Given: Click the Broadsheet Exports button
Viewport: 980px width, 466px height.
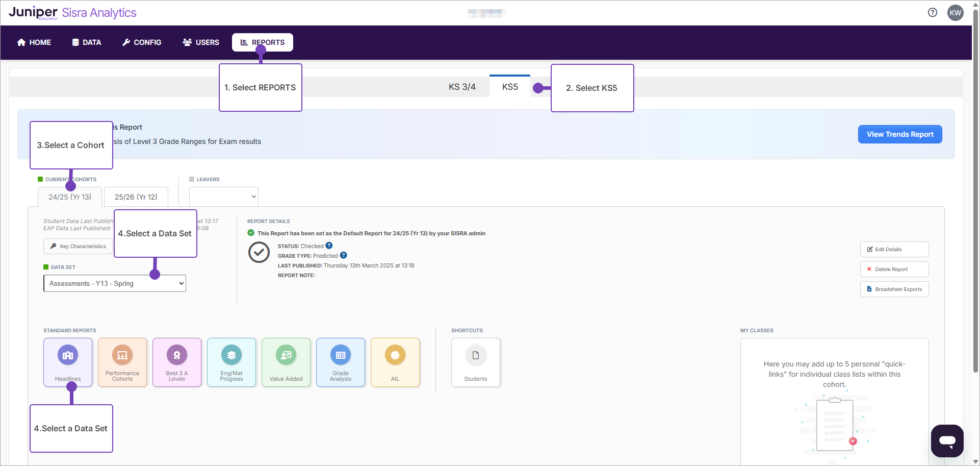Looking at the screenshot, I should 894,289.
